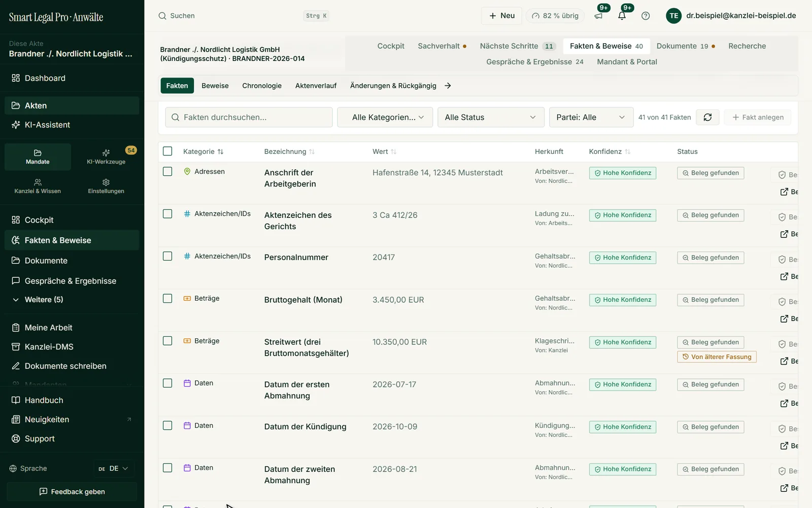This screenshot has height=508, width=812.
Task: Click the value 3 Ca 412/26
Action: pos(395,215)
